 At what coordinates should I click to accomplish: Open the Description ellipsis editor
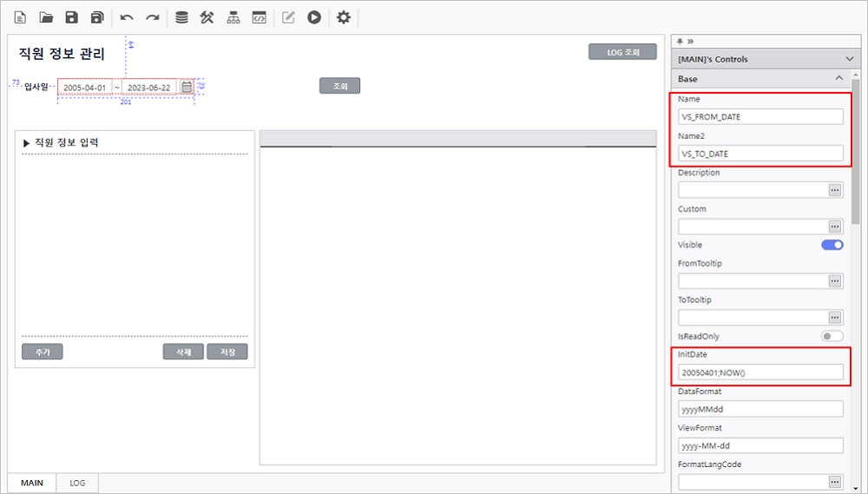pos(834,190)
